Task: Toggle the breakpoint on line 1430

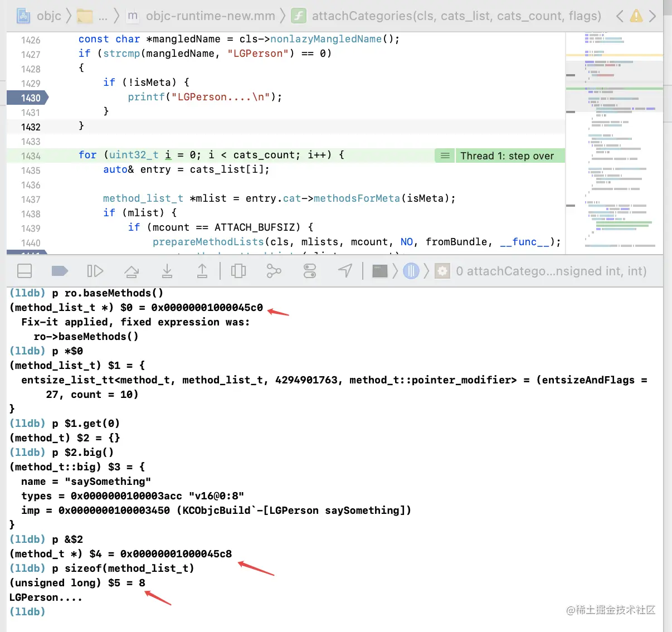Action: point(27,98)
